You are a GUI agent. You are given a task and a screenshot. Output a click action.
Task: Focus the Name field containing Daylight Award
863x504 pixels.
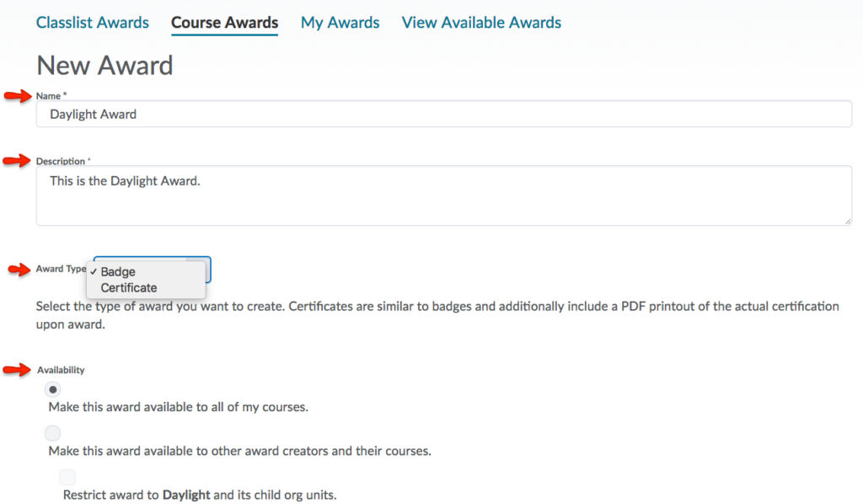pyautogui.click(x=443, y=114)
